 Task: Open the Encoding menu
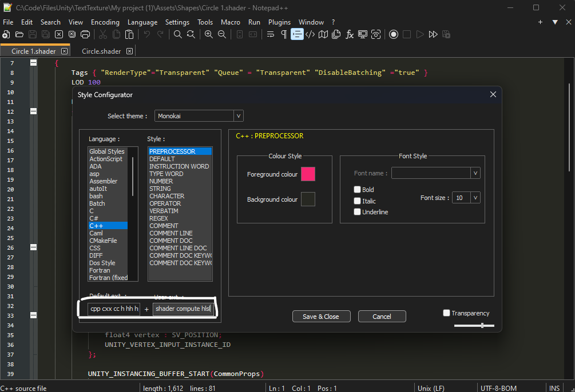(x=105, y=22)
